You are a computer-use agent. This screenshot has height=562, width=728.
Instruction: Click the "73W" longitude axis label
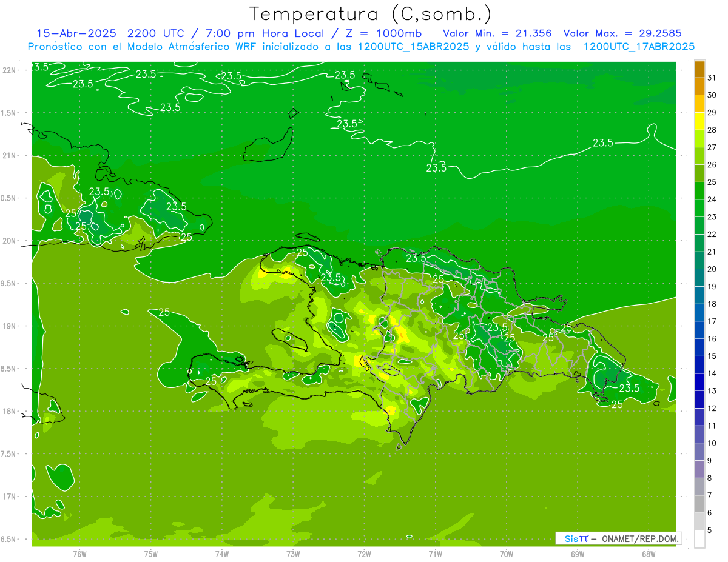pyautogui.click(x=293, y=554)
